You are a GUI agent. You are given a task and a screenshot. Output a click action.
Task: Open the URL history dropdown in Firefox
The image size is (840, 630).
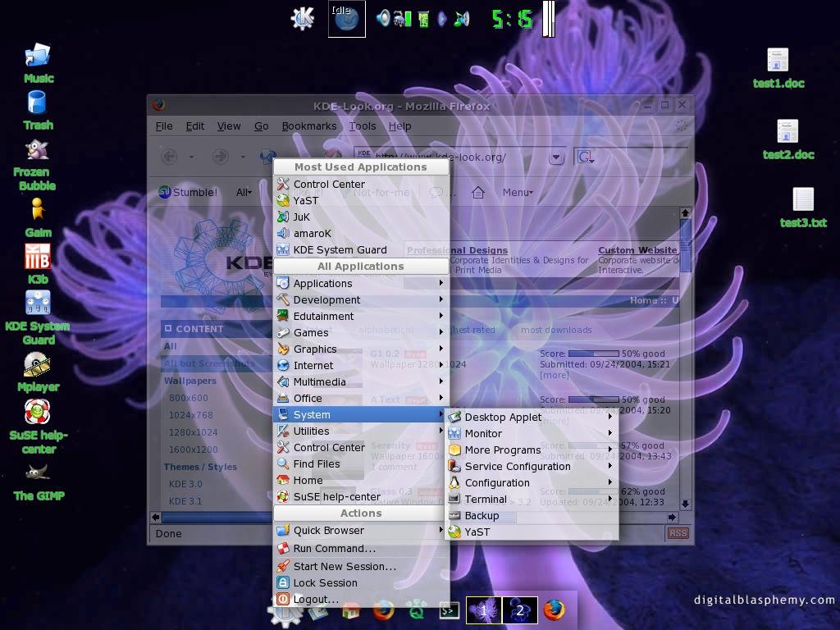556,157
